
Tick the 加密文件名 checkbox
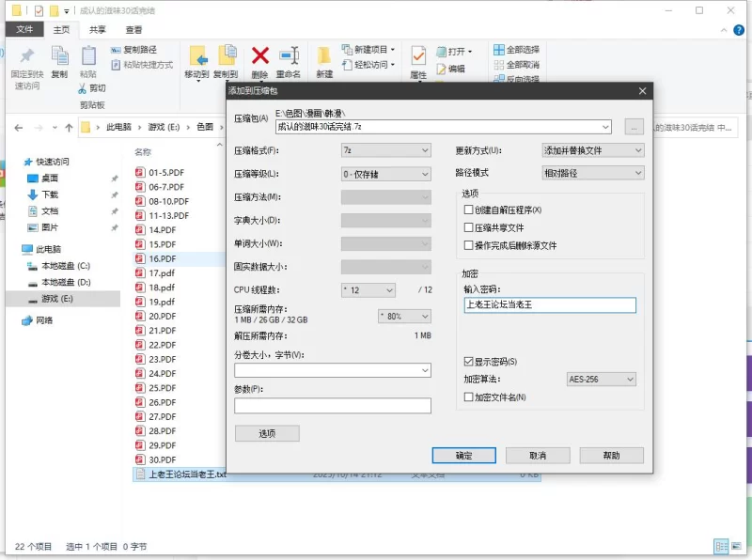(x=469, y=397)
